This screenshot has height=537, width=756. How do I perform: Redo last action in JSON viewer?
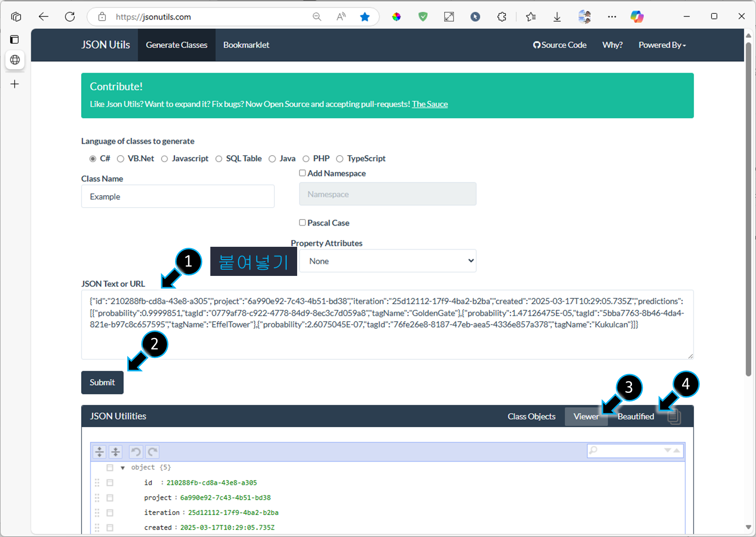pyautogui.click(x=152, y=452)
